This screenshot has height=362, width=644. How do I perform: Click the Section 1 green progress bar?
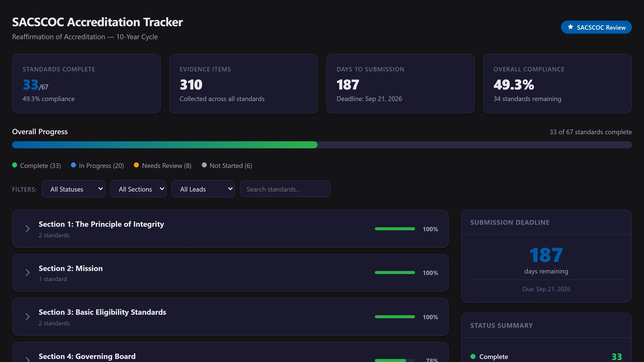[x=395, y=229]
